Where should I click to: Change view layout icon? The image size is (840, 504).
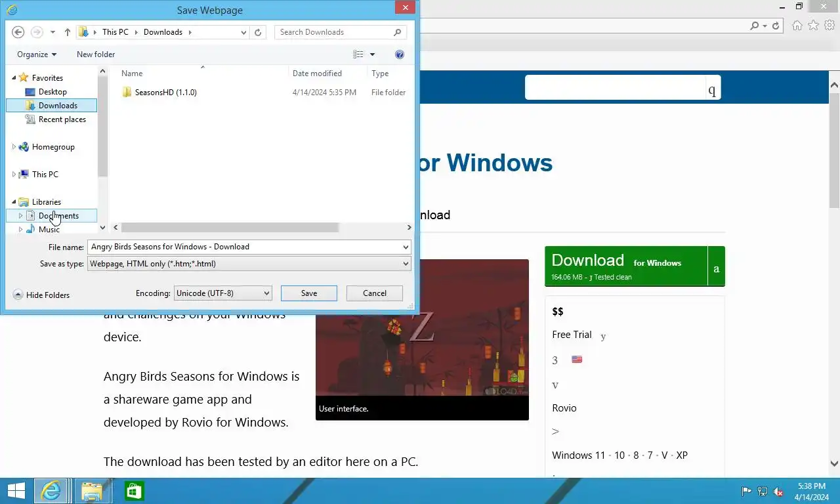358,54
